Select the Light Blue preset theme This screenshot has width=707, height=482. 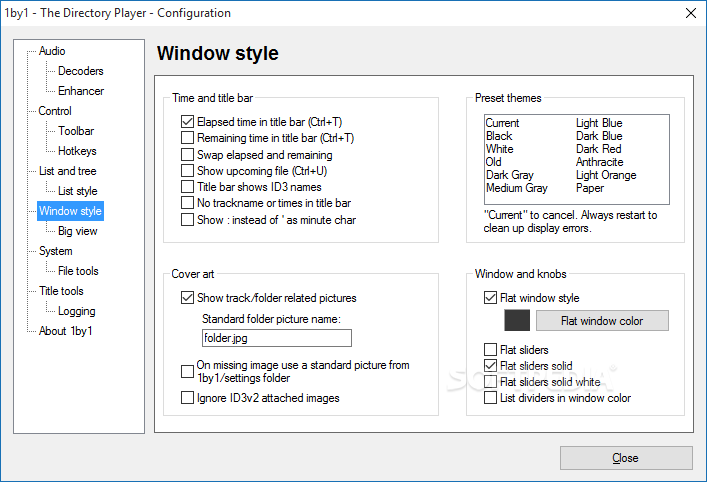[599, 123]
